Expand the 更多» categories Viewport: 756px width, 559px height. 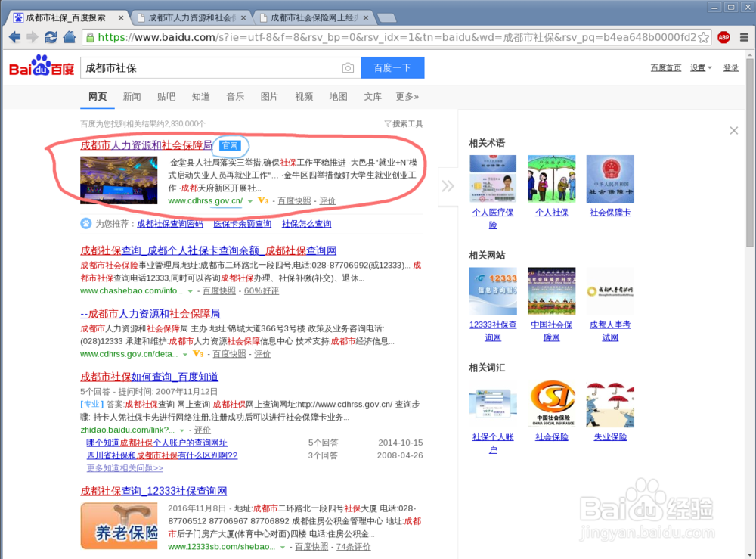(x=407, y=97)
